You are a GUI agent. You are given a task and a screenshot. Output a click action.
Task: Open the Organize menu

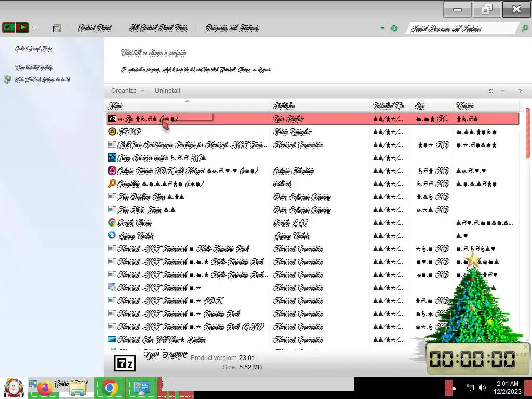click(128, 91)
